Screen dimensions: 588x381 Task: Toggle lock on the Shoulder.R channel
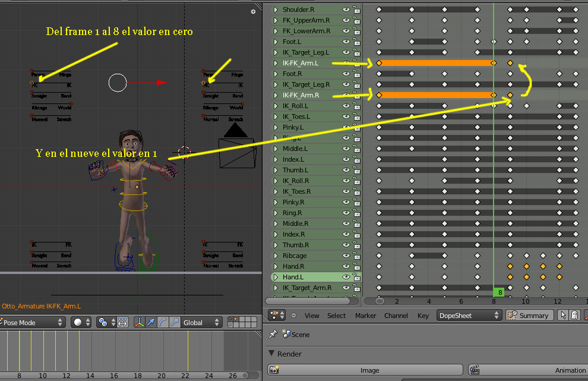356,10
